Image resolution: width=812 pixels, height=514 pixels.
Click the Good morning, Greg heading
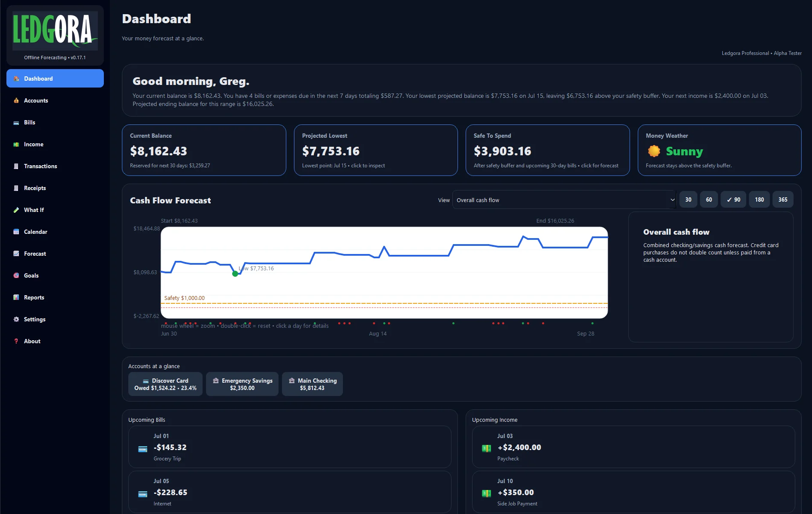191,81
